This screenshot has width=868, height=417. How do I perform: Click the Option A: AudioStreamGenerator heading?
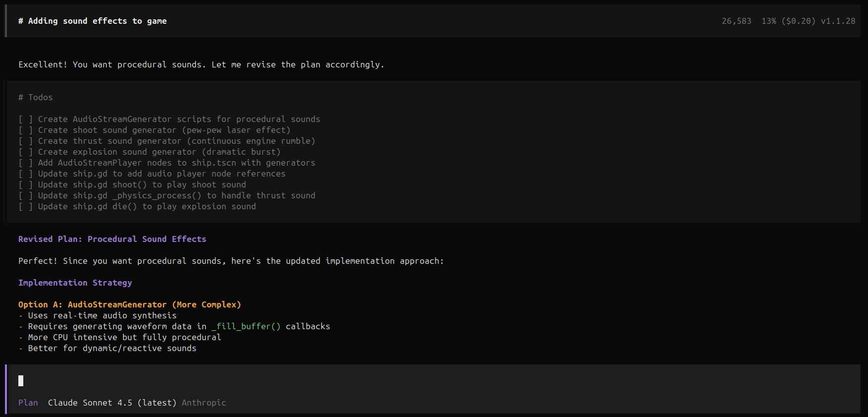click(x=129, y=304)
